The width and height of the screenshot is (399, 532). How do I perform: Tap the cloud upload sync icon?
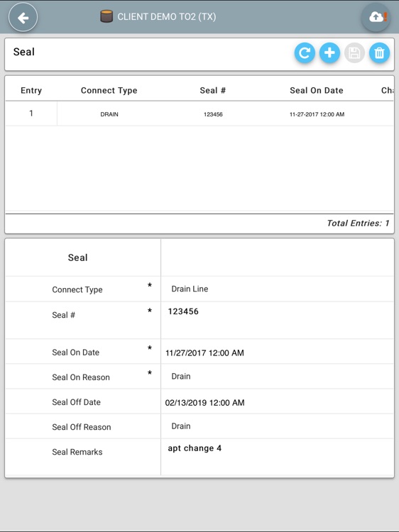tap(376, 17)
